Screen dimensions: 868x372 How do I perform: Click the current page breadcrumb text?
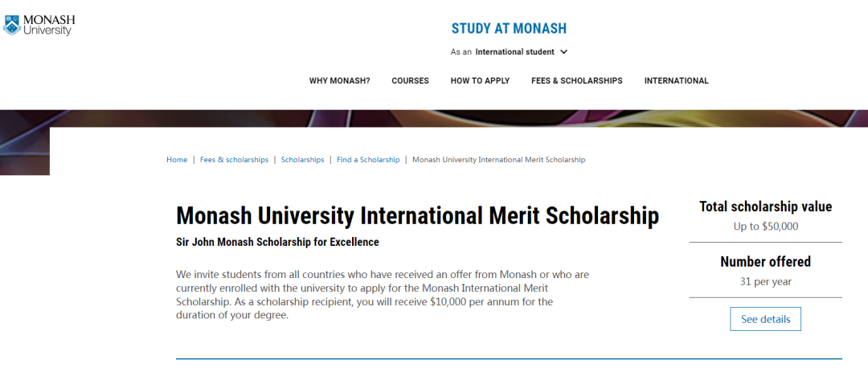(498, 160)
